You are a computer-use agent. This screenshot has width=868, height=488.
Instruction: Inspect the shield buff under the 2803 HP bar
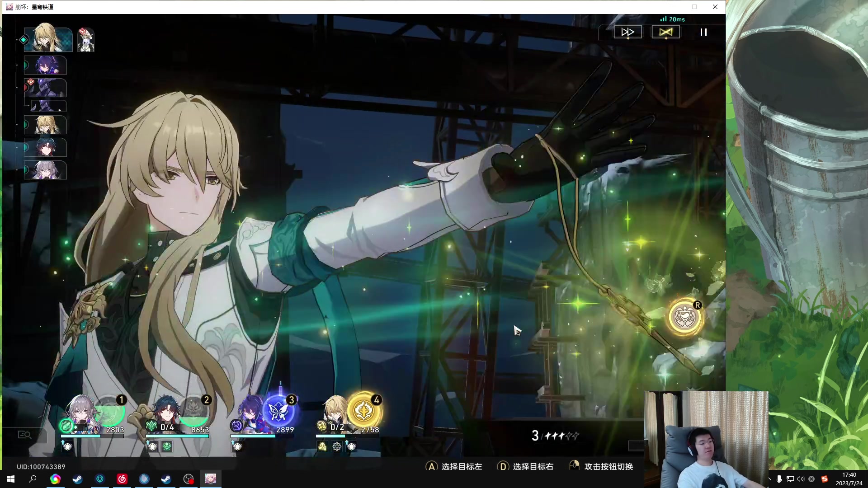[x=67, y=447]
